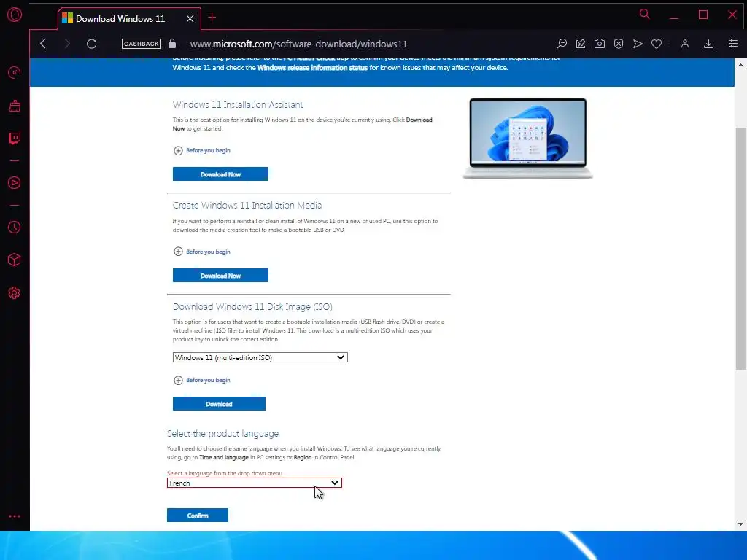Viewport: 747px width, 560px height.
Task: Close the Download Windows 11 tab
Action: coord(190,18)
